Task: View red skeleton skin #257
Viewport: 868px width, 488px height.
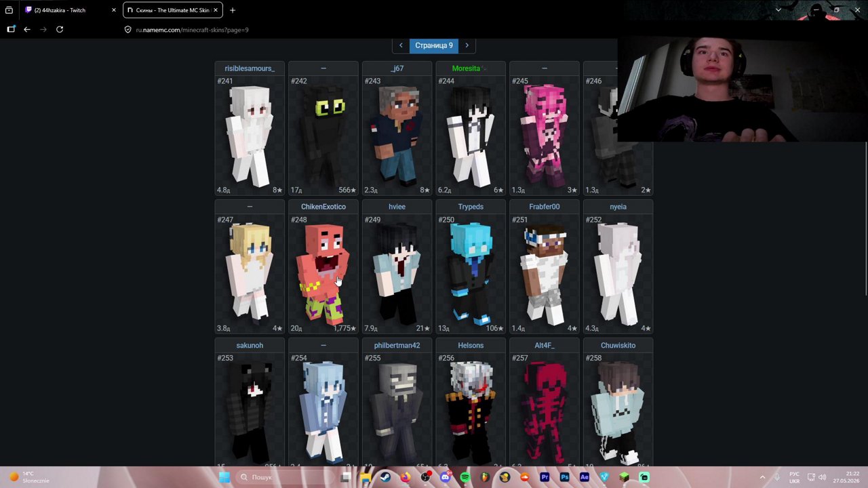Action: coord(545,410)
